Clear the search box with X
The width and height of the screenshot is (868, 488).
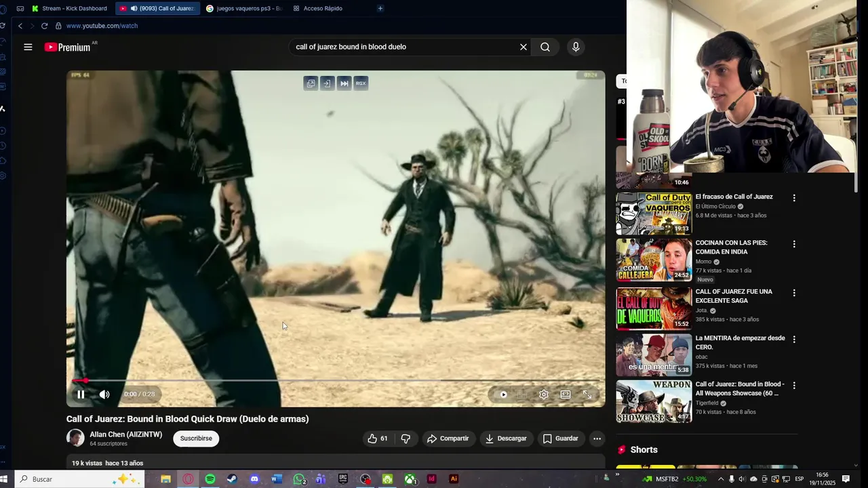tap(524, 47)
